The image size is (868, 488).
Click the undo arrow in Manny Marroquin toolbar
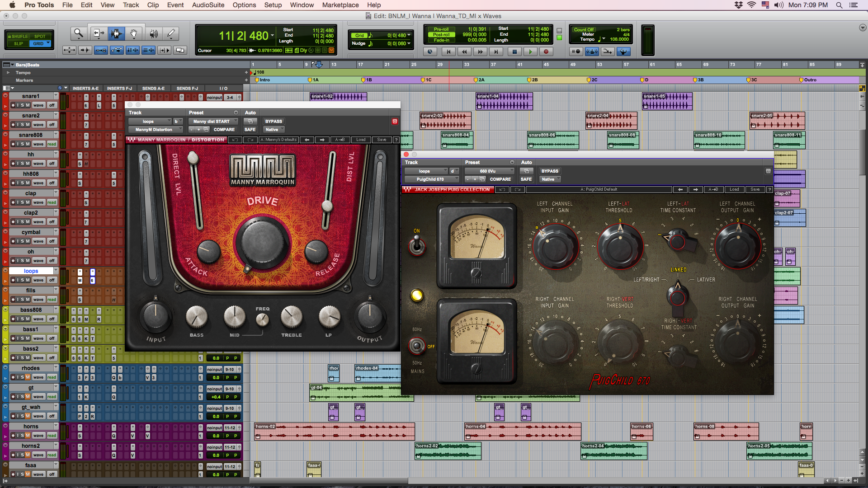(x=235, y=140)
